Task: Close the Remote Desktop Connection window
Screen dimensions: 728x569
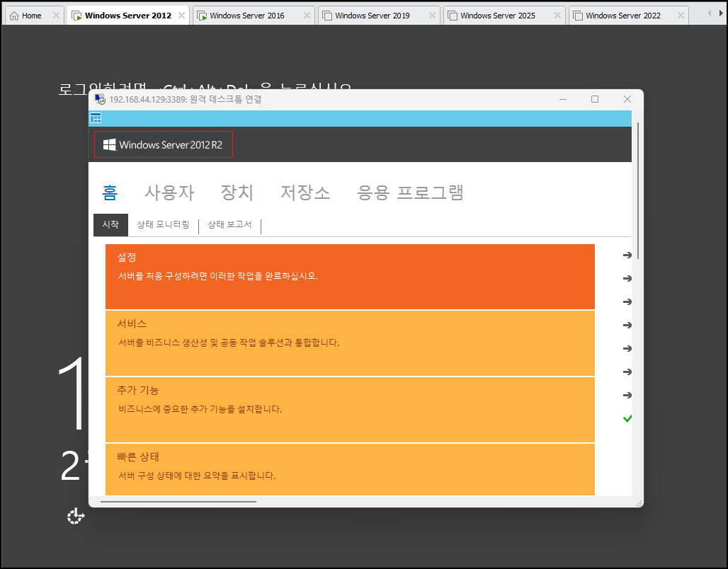Action: [627, 99]
